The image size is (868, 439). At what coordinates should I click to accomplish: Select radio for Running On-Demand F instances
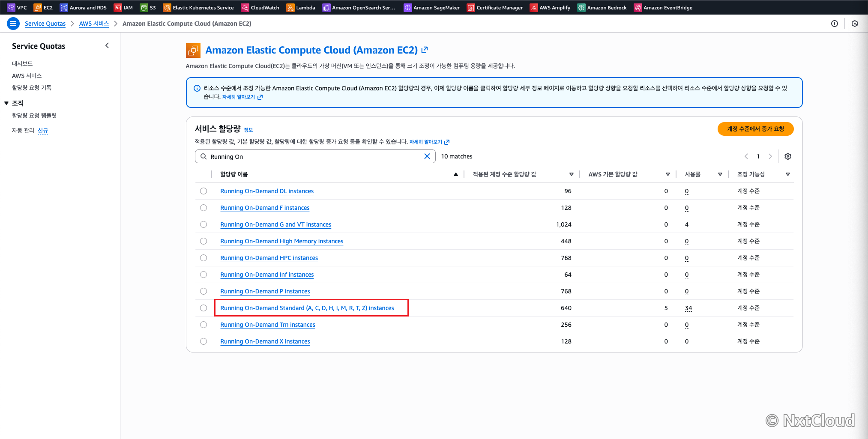(204, 208)
